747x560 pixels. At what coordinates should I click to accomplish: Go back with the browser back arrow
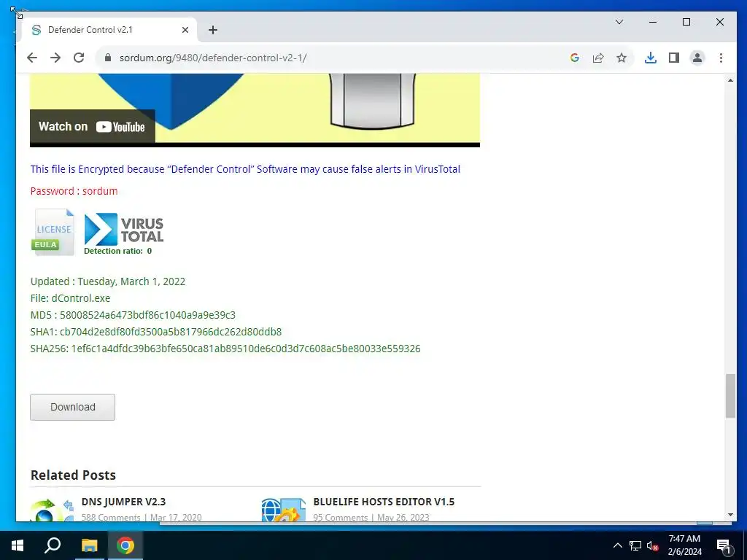click(32, 58)
